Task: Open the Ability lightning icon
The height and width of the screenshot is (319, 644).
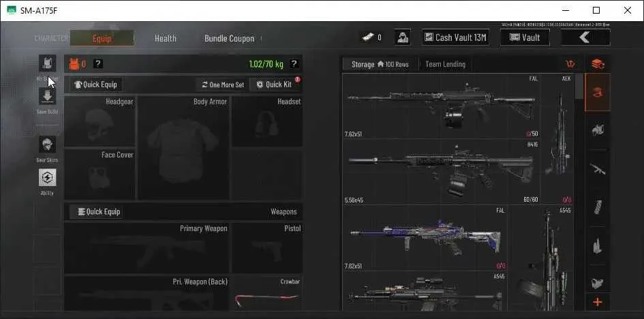Action: pos(47,177)
